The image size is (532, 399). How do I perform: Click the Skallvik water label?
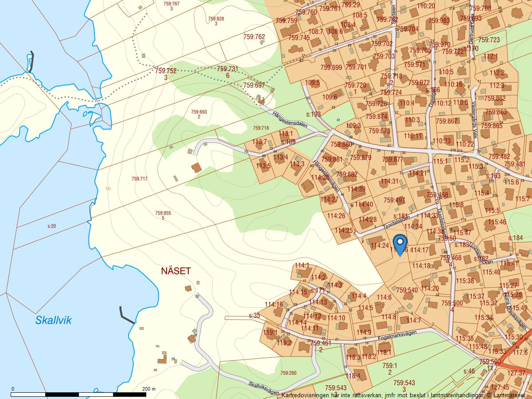point(53,320)
